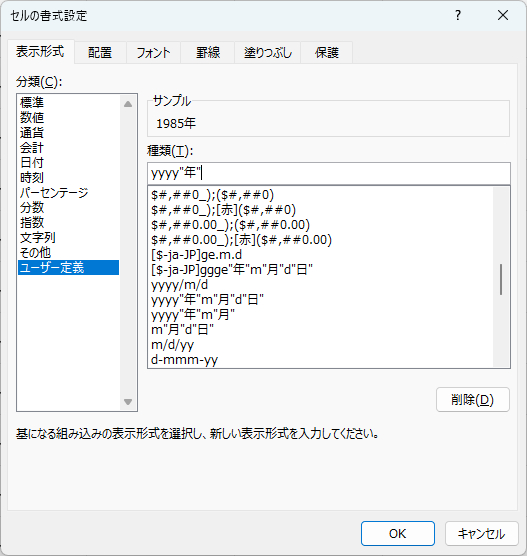This screenshot has width=527, height=556.
Task: Open the 配置 tab
Action: click(x=100, y=52)
